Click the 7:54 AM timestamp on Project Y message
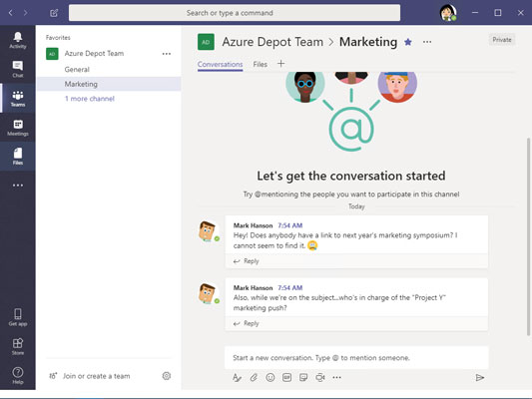 tap(290, 288)
